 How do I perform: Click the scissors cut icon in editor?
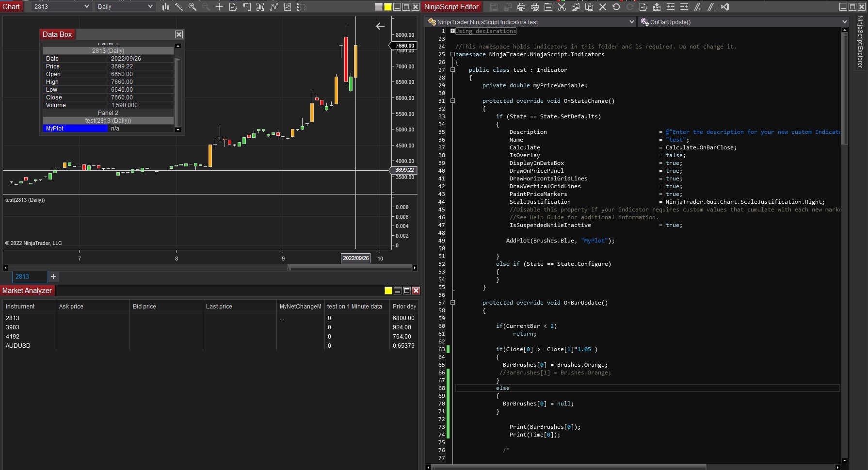(562, 7)
